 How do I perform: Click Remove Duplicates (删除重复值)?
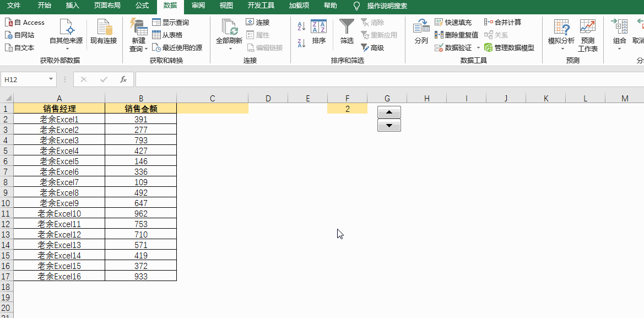(456, 35)
